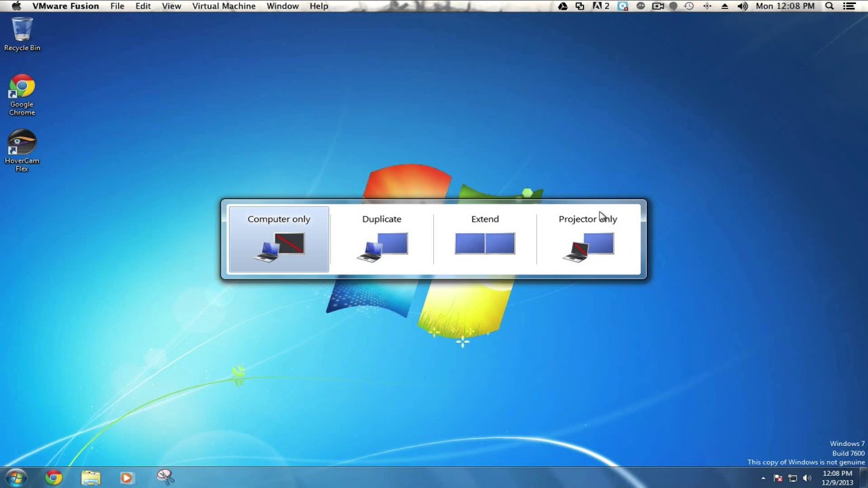Open the Recycle Bin desktop icon
Image resolution: width=868 pixels, height=488 pixels.
[22, 35]
